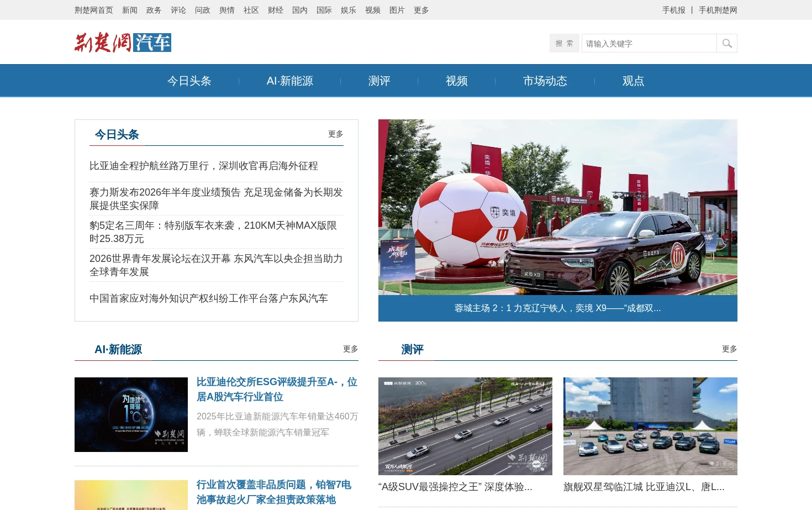Open article 行业首次覆盖非品质问题

(x=274, y=492)
